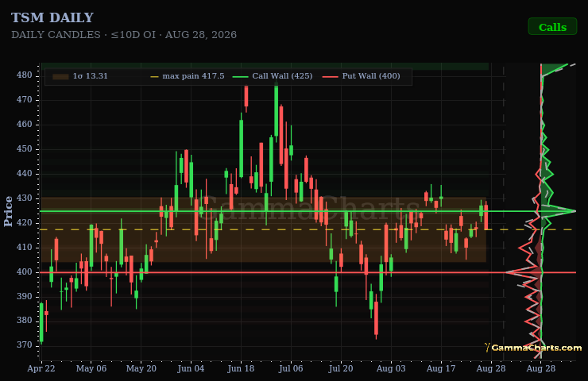Image resolution: width=588 pixels, height=381 pixels.
Task: Toggle the max pain 417.5 legend entry
Action: [187, 76]
